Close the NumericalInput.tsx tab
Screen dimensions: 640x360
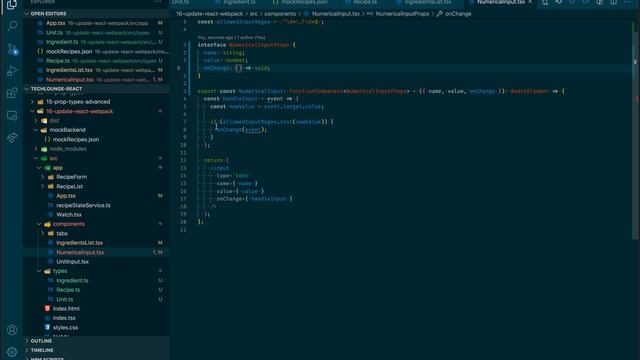[530, 2]
